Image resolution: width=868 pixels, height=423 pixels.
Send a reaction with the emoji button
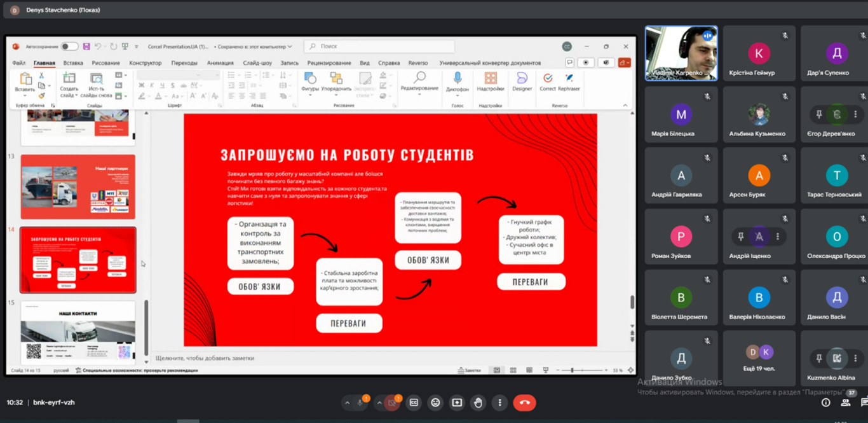435,403
